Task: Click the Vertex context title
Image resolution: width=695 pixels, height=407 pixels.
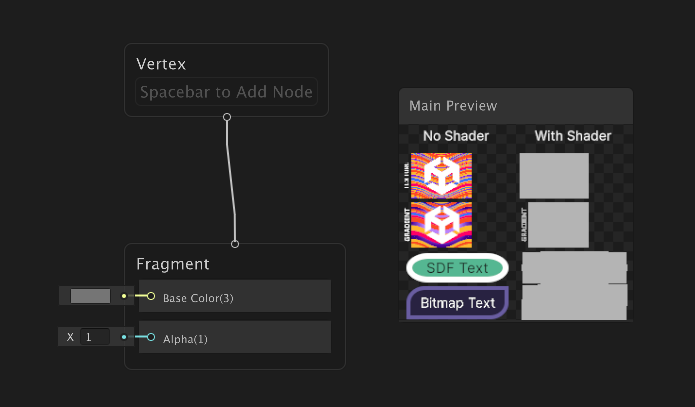Action: (161, 64)
